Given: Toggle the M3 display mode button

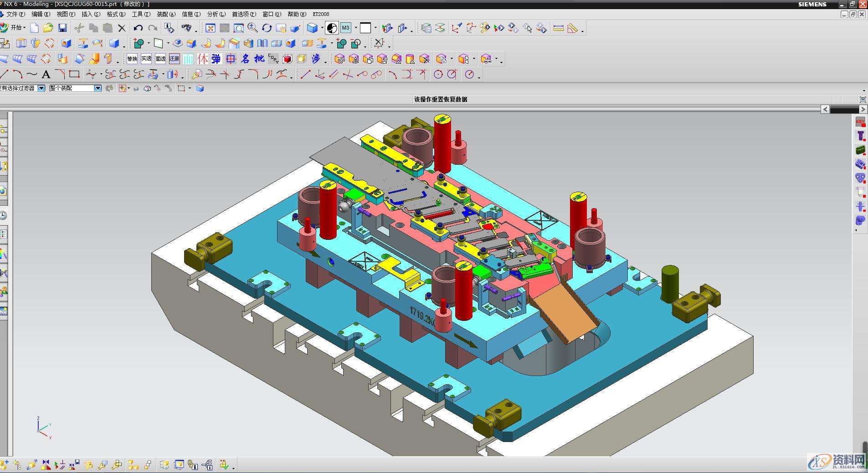Looking at the screenshot, I should pyautogui.click(x=345, y=28).
